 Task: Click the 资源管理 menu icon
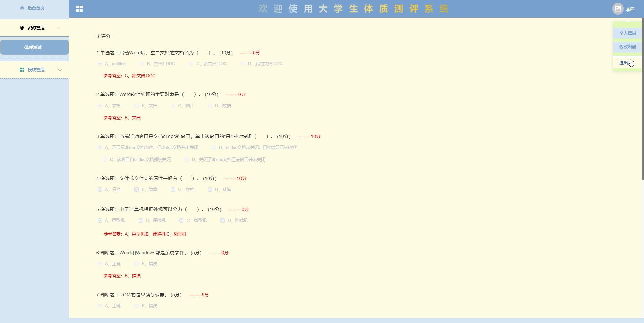pos(22,28)
